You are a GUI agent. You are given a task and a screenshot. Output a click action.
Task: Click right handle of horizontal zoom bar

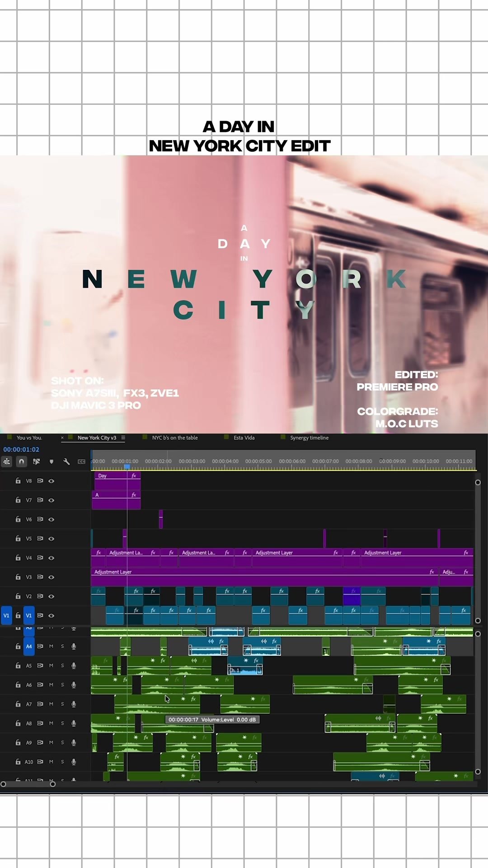(x=53, y=784)
